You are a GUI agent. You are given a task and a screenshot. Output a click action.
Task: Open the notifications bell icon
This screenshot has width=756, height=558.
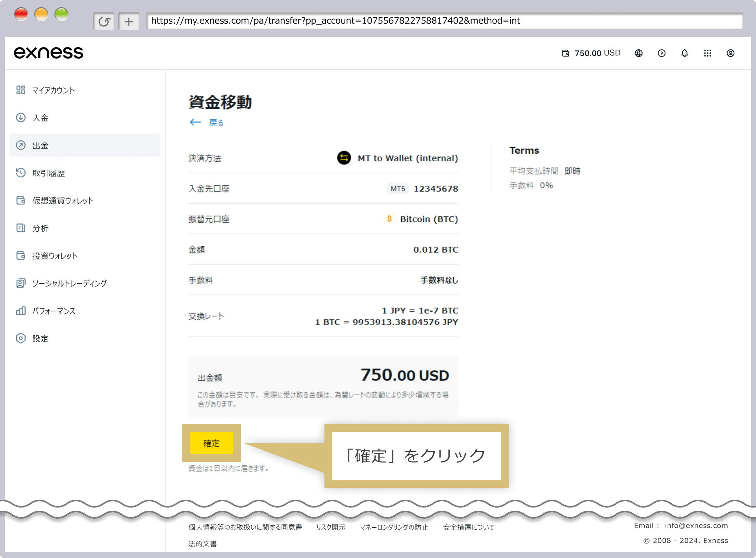(x=685, y=53)
